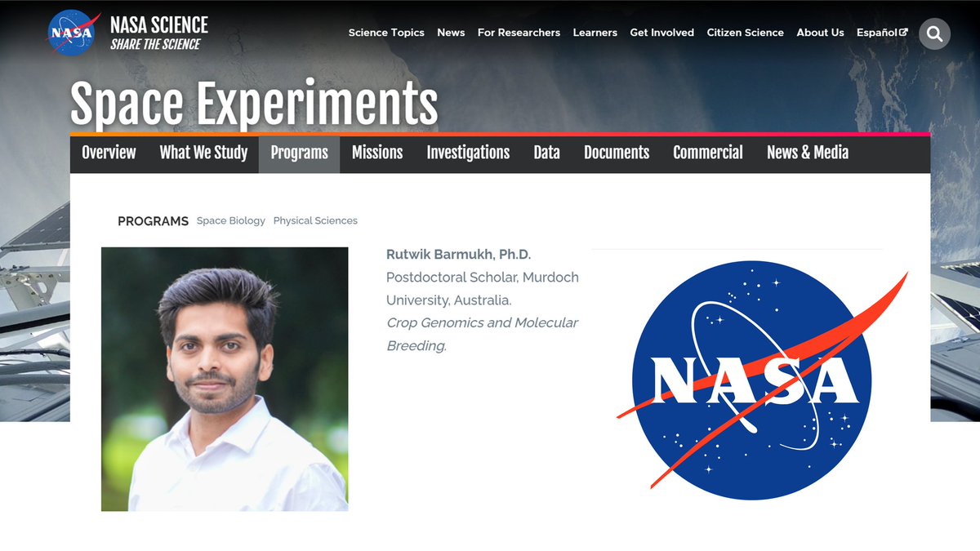Click the PROGRAMS breadcrumb heading
980x551 pixels.
point(153,221)
